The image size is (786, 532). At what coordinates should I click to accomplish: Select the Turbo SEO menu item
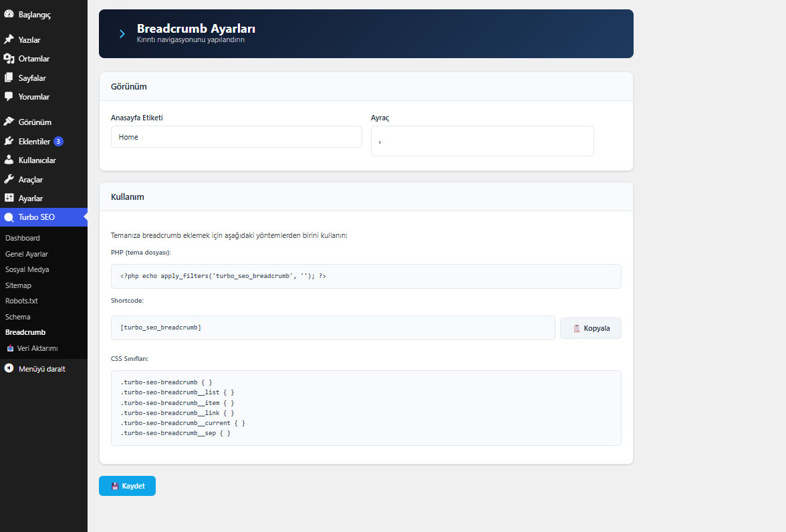(x=43, y=217)
